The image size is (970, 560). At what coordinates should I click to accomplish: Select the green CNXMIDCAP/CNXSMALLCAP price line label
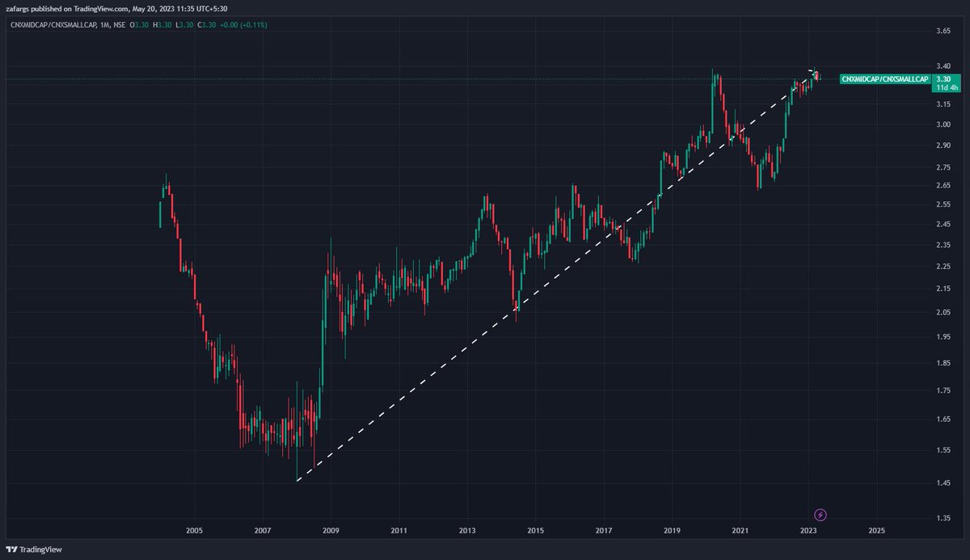pyautogui.click(x=884, y=78)
